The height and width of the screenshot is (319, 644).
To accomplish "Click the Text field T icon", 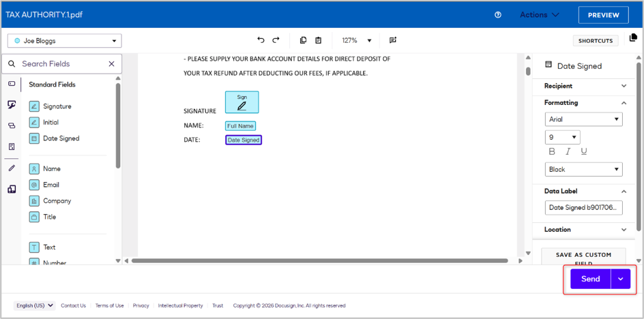I will coord(34,247).
